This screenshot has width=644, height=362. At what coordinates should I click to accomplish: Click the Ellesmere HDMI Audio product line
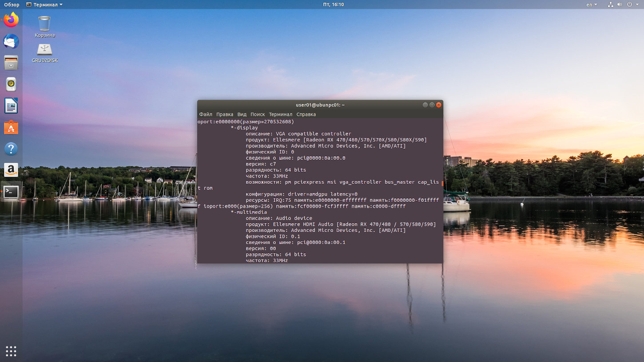point(341,224)
